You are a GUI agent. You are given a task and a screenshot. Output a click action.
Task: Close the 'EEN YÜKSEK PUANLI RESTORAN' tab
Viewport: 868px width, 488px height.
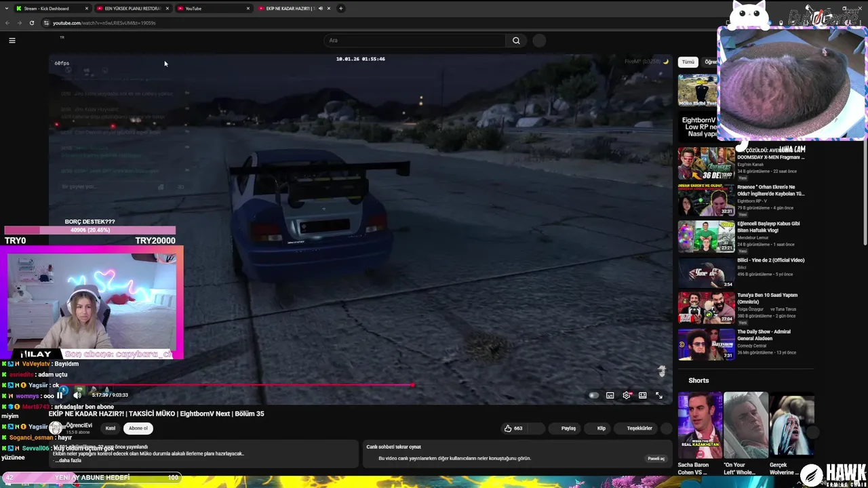(x=168, y=9)
